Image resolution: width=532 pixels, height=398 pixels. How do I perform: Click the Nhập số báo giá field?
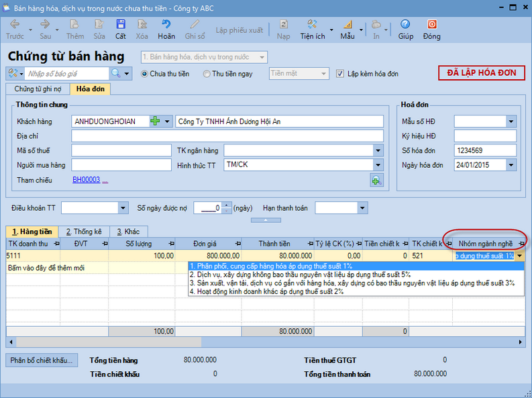pos(67,74)
